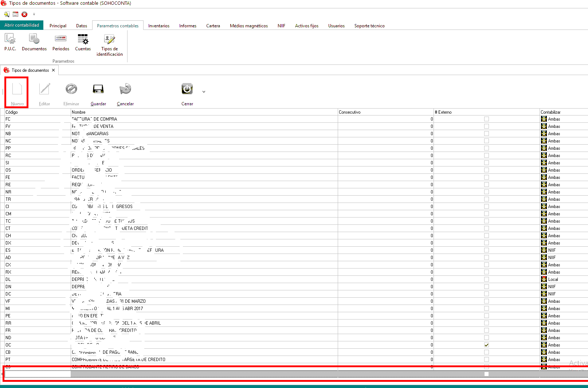This screenshot has height=388, width=588.
Task: Close the Tipos de documentos tab
Action: point(54,70)
